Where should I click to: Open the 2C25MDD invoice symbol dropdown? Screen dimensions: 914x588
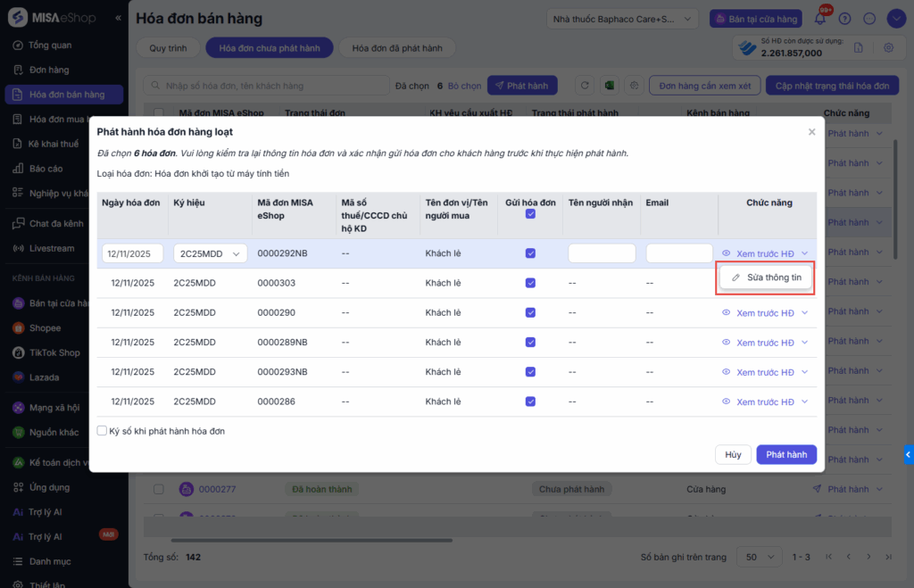(x=211, y=253)
